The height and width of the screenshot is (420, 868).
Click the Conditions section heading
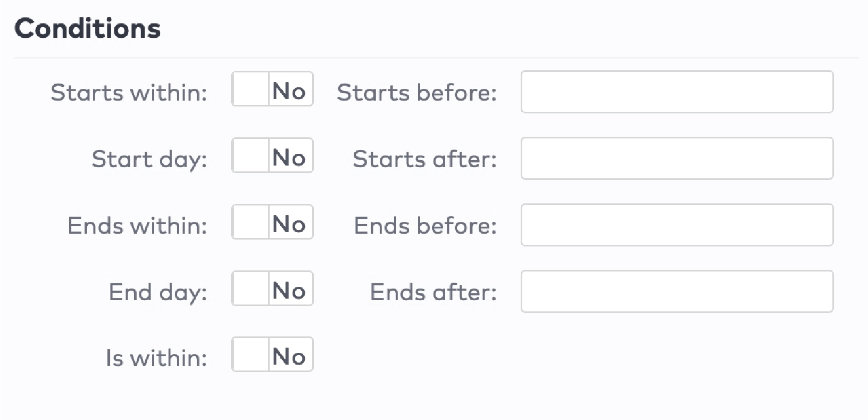pos(88,29)
